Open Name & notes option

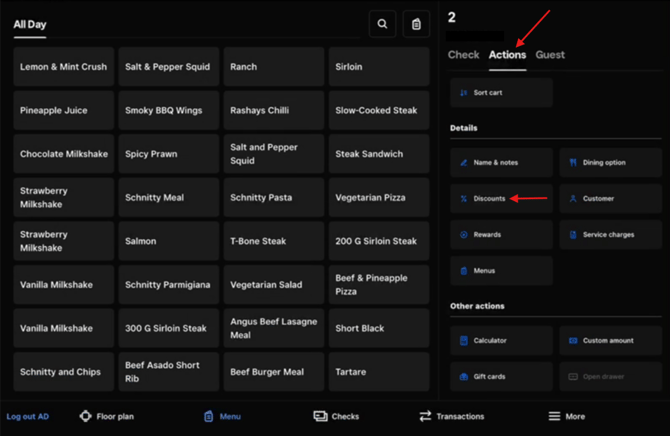[x=501, y=162]
